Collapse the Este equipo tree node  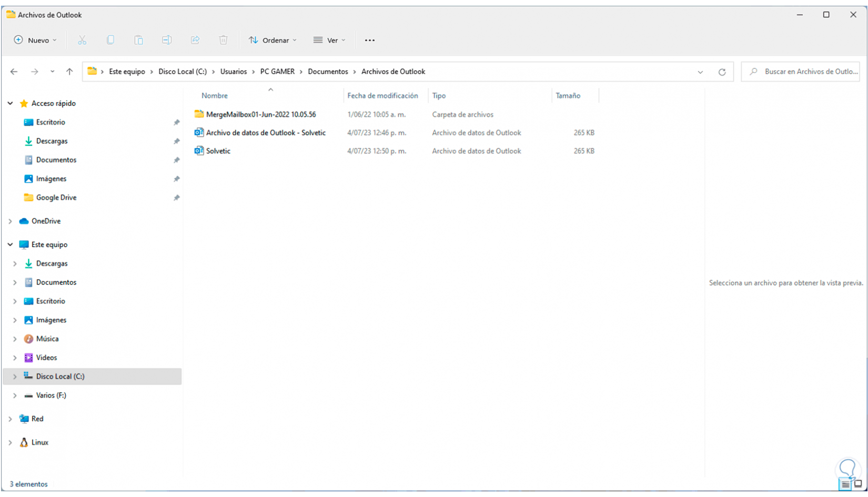pos(11,245)
